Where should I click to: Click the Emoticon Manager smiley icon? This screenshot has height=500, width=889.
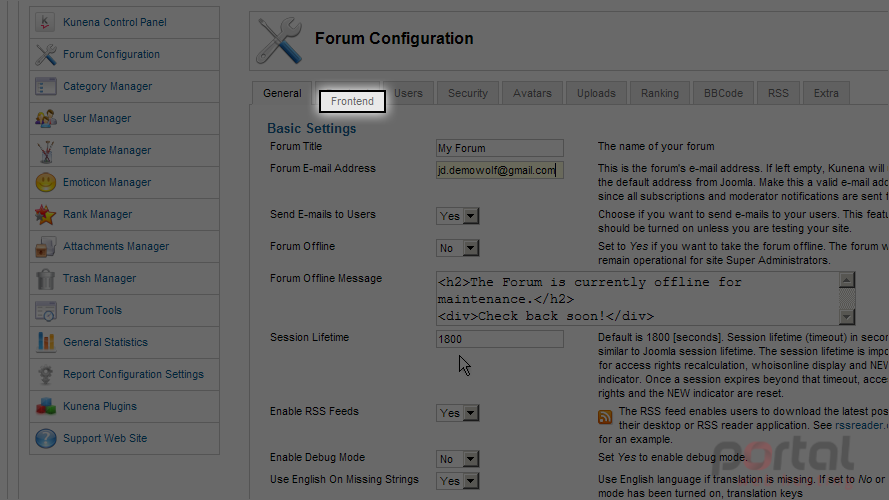[45, 183]
